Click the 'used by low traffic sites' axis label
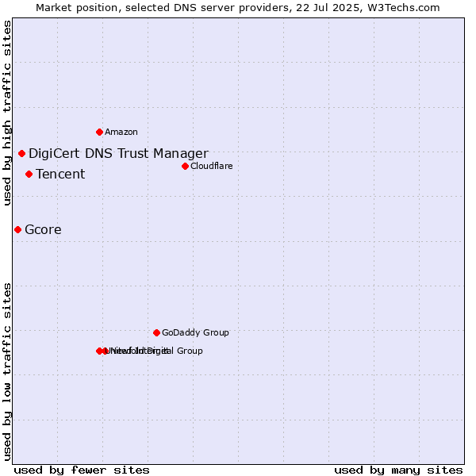The image size is (476, 476). (x=7, y=372)
